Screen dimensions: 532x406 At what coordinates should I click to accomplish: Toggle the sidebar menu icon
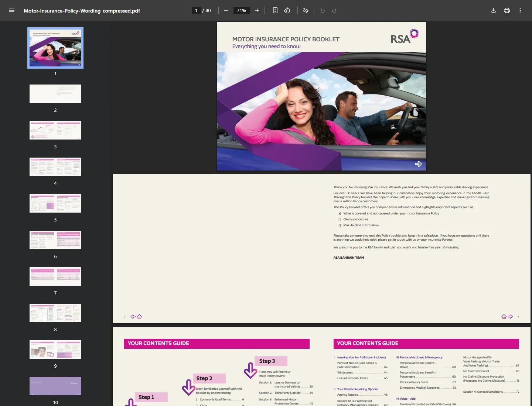point(12,10)
